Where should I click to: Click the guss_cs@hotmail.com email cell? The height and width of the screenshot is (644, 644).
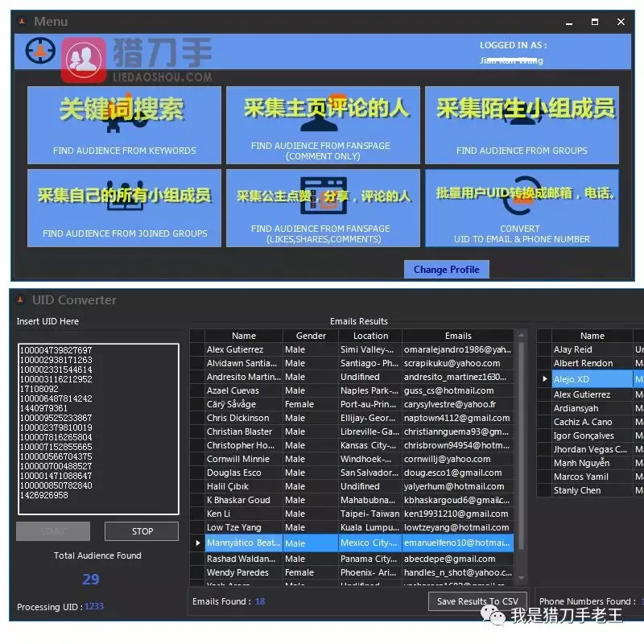pos(457,390)
